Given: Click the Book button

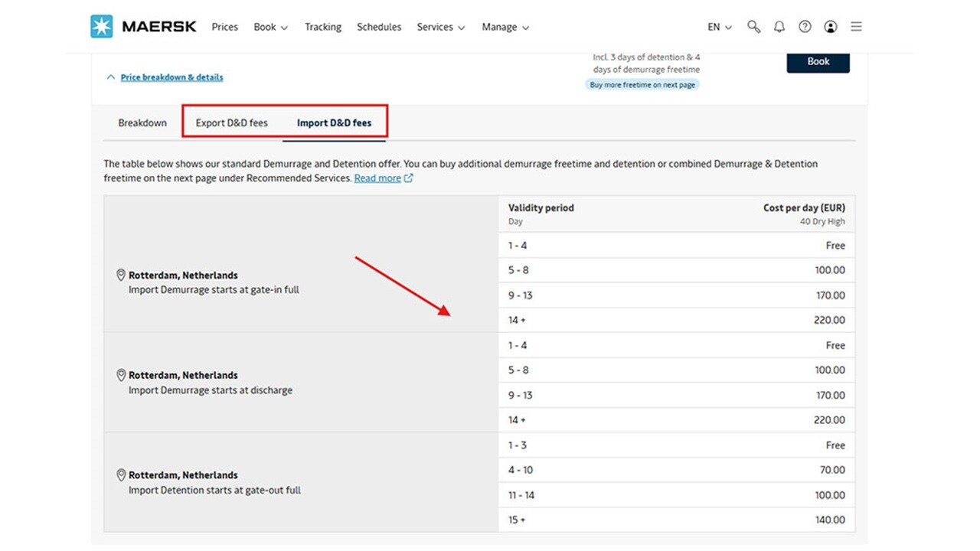Looking at the screenshot, I should point(818,62).
